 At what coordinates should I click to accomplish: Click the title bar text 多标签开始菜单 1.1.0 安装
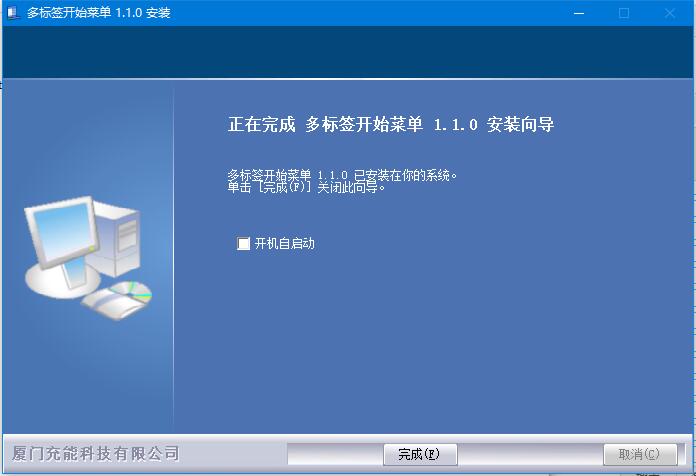99,12
